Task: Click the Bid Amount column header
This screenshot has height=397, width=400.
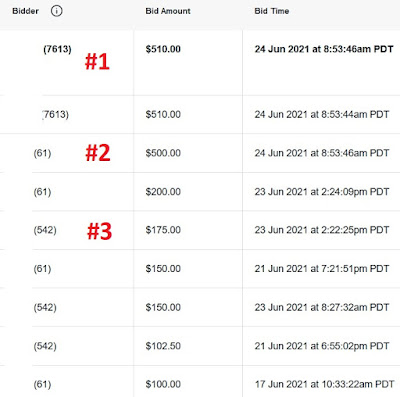Action: tap(168, 11)
